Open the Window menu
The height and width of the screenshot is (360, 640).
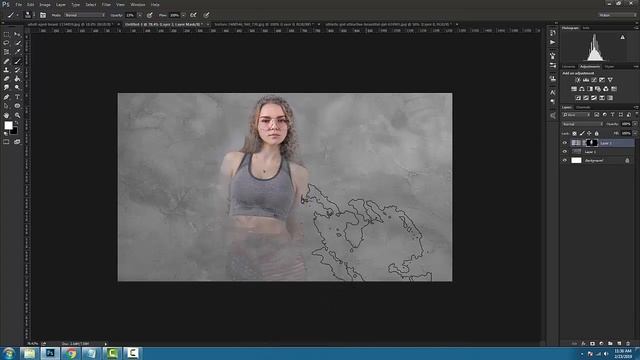[138, 4]
